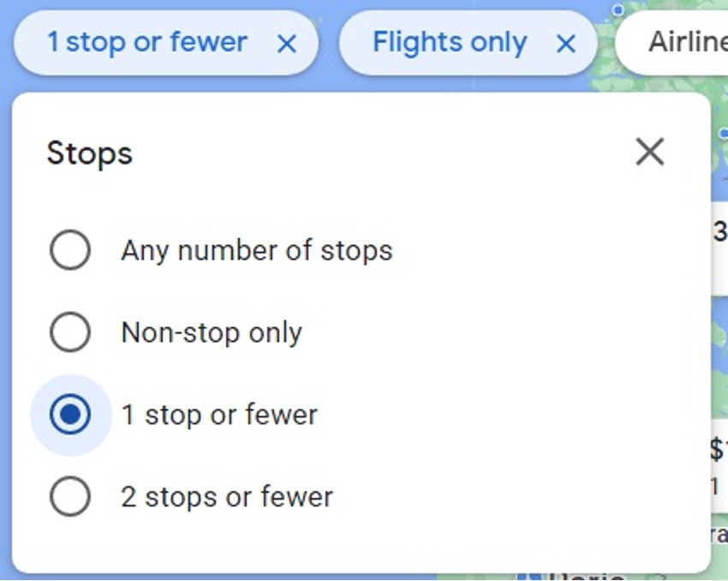Click the "1 stop or fewer" option label text
728x581 pixels.
[x=219, y=415]
